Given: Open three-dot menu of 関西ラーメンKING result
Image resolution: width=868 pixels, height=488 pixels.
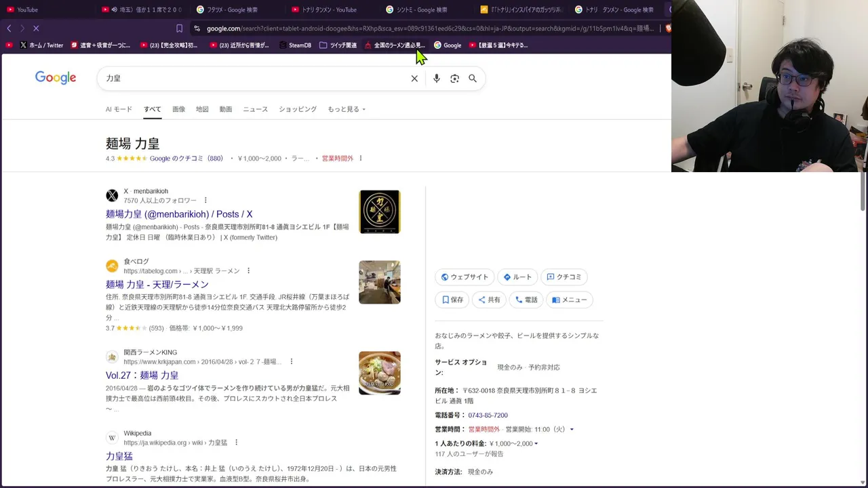Looking at the screenshot, I should (292, 362).
